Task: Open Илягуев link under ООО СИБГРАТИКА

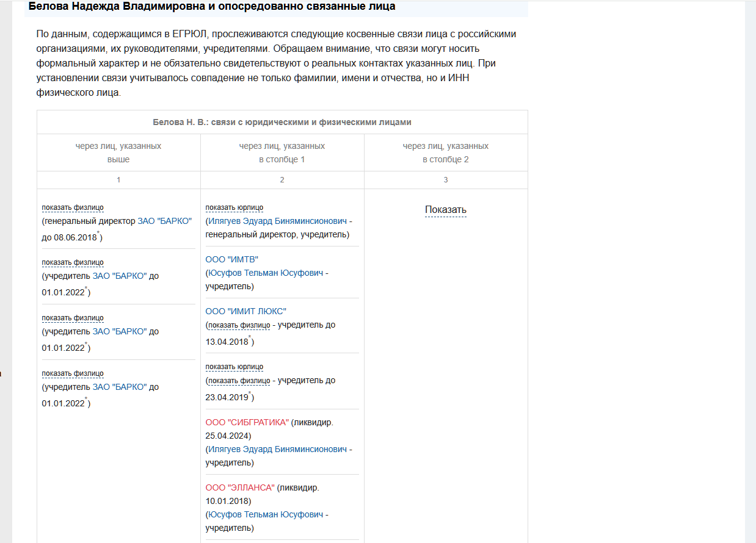Action: [x=277, y=449]
